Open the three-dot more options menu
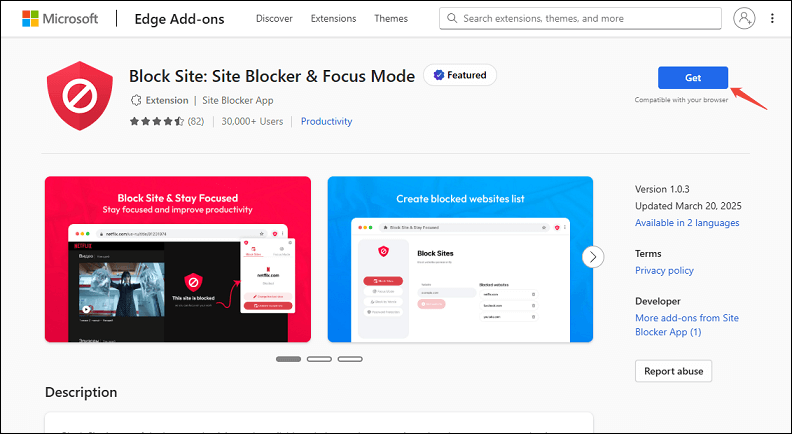The width and height of the screenshot is (792, 434). (772, 19)
